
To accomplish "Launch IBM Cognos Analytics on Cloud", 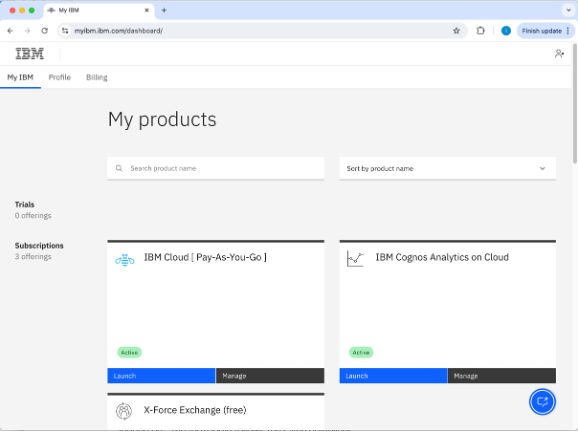I will coord(393,376).
